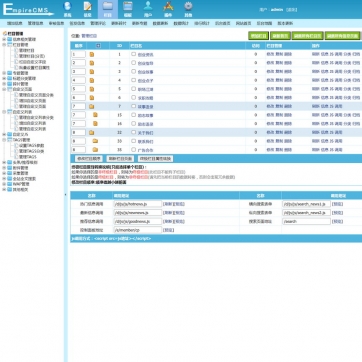Open the 模板 (Template) icon in top navigation

(x=128, y=9)
